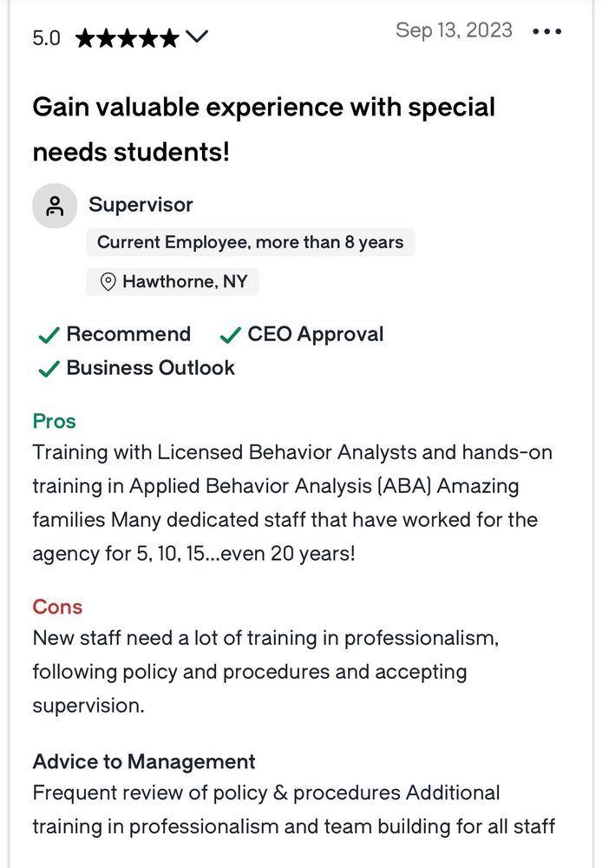Image resolution: width=602 pixels, height=868 pixels.
Task: Click the Cons section heading
Action: (x=57, y=607)
